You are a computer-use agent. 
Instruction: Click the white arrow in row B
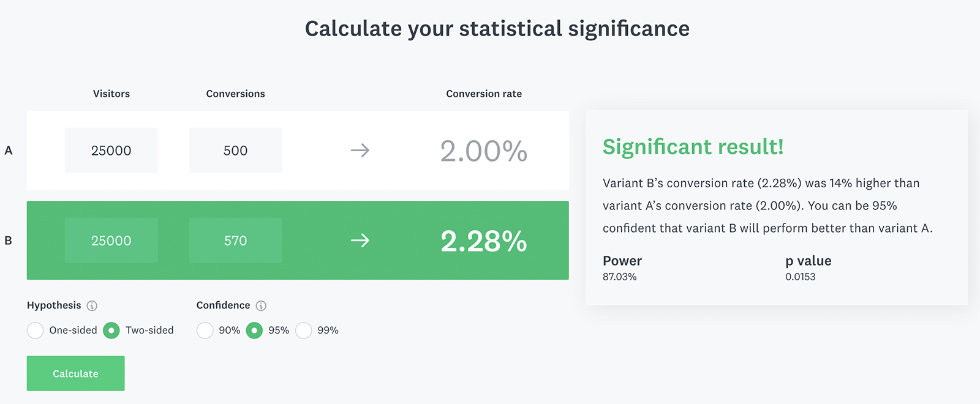tap(360, 241)
